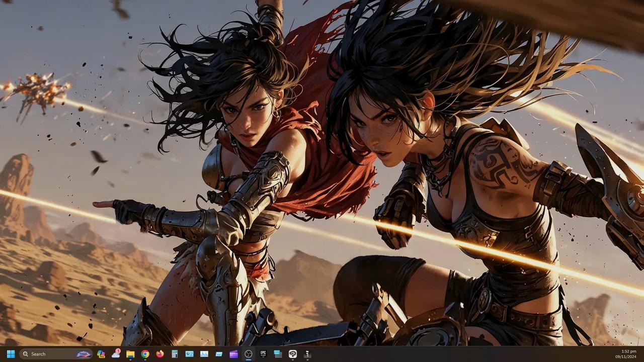Viewport: 644px width, 362px height.
Task: Click the small tilted blue rectangle icon
Action: coord(219,354)
